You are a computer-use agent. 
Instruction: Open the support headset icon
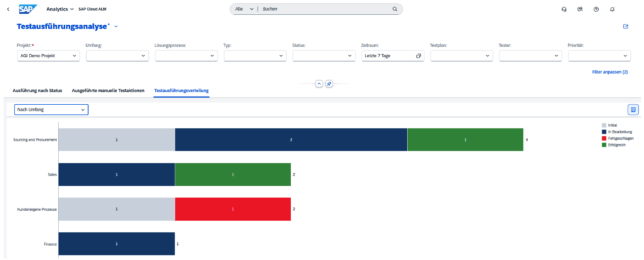(x=564, y=9)
